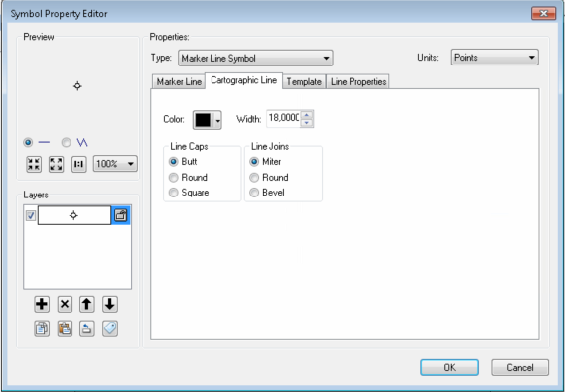Click the black Color swatch
This screenshot has height=392, width=565.
click(x=204, y=120)
